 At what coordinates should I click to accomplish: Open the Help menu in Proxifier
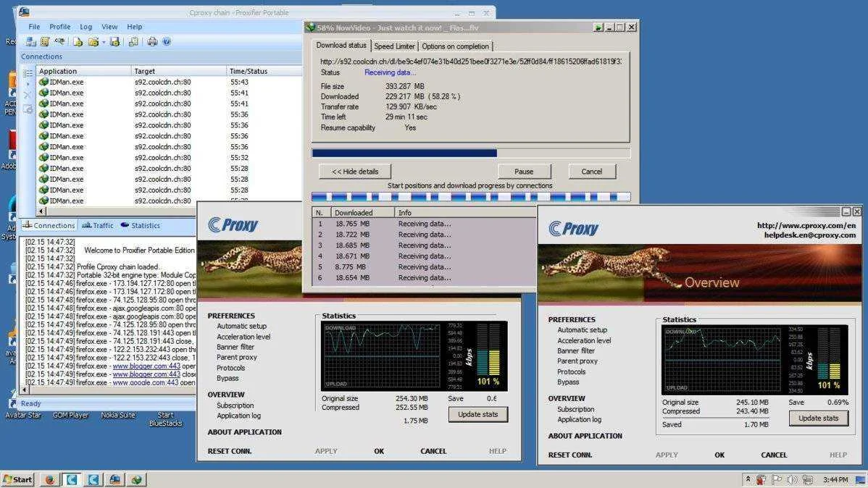[x=135, y=27]
